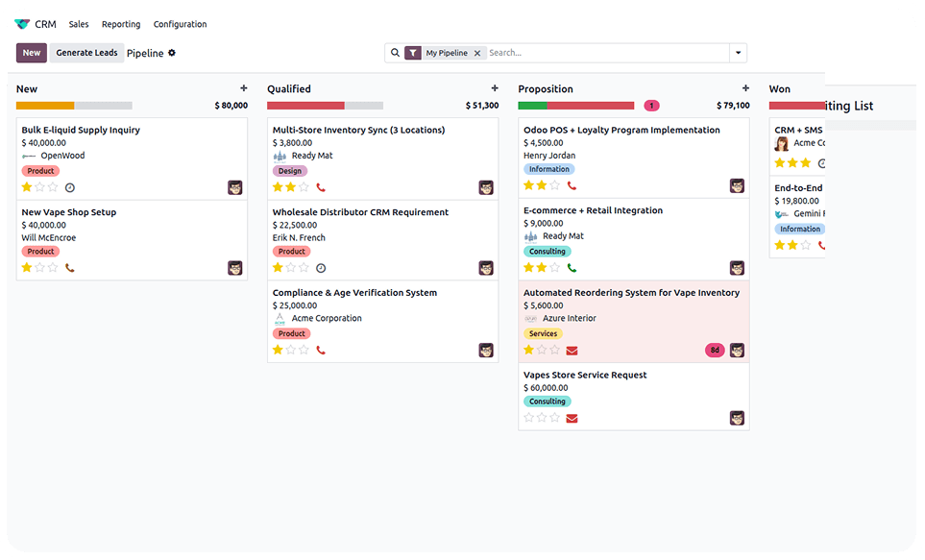Image resolution: width=925 pixels, height=560 pixels.
Task: Click salesperson avatar on Bulk E-liquid Supply Inquiry
Action: point(234,187)
